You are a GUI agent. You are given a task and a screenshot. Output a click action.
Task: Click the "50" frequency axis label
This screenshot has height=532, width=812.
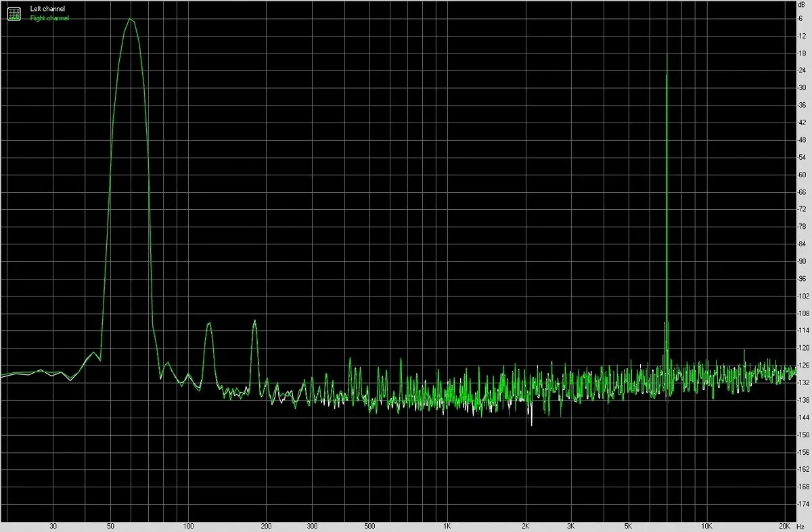[110, 526]
